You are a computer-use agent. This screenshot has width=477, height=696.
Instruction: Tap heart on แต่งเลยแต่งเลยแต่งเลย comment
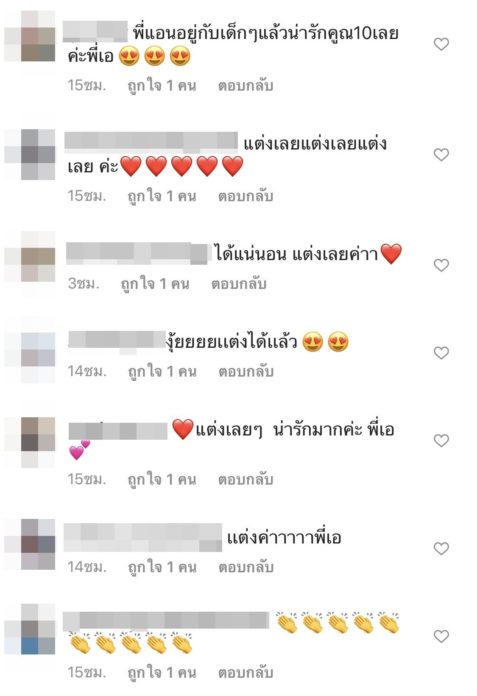coord(441,154)
